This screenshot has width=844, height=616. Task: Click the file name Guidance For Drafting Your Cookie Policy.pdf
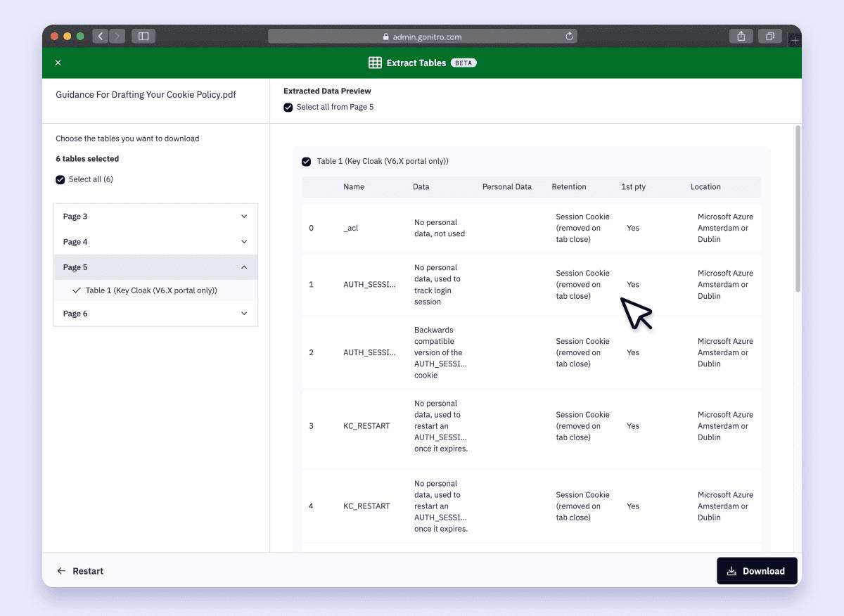click(146, 95)
